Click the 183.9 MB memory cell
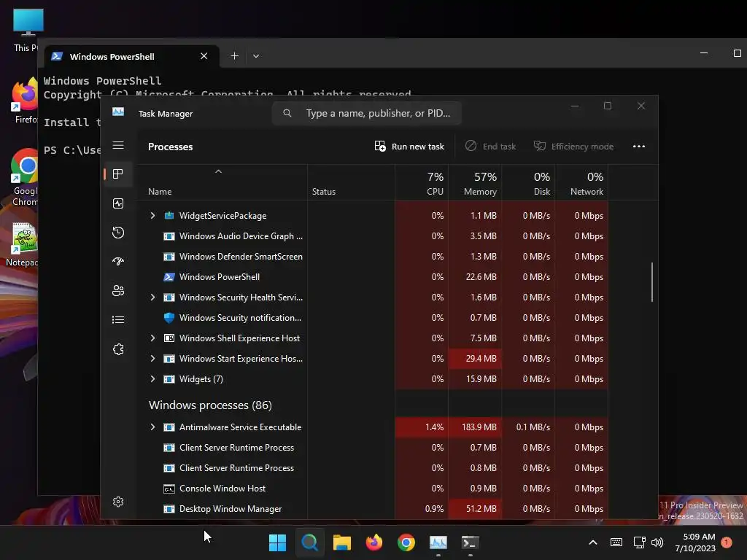The image size is (747, 560). 475,427
